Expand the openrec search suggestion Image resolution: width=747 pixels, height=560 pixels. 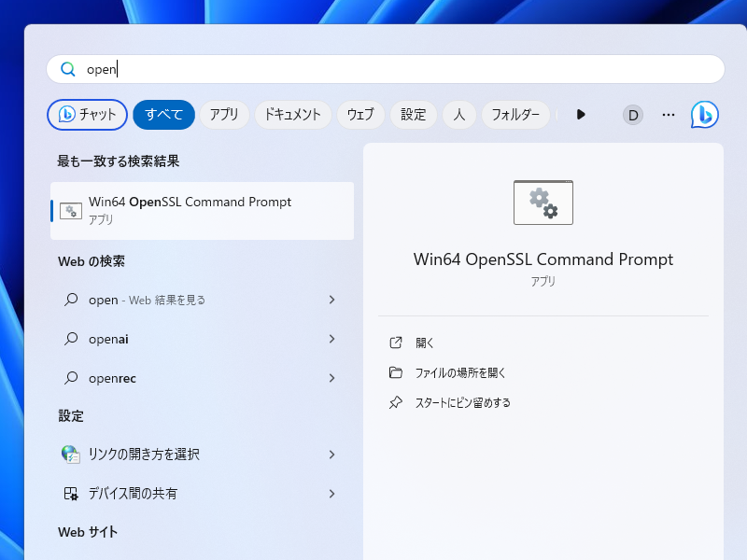331,378
